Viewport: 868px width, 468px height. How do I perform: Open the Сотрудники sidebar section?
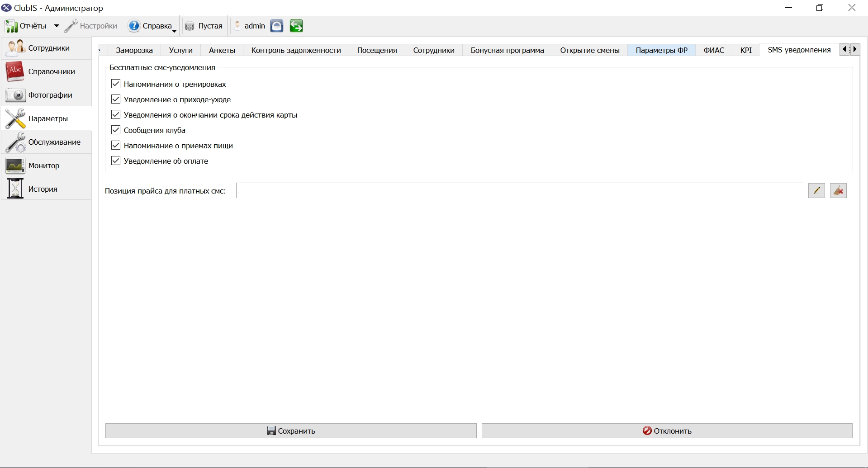[46, 48]
